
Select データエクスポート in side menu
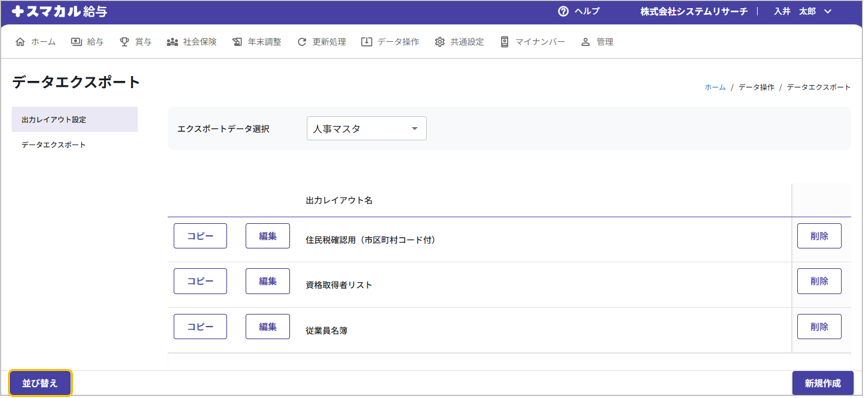75,145
